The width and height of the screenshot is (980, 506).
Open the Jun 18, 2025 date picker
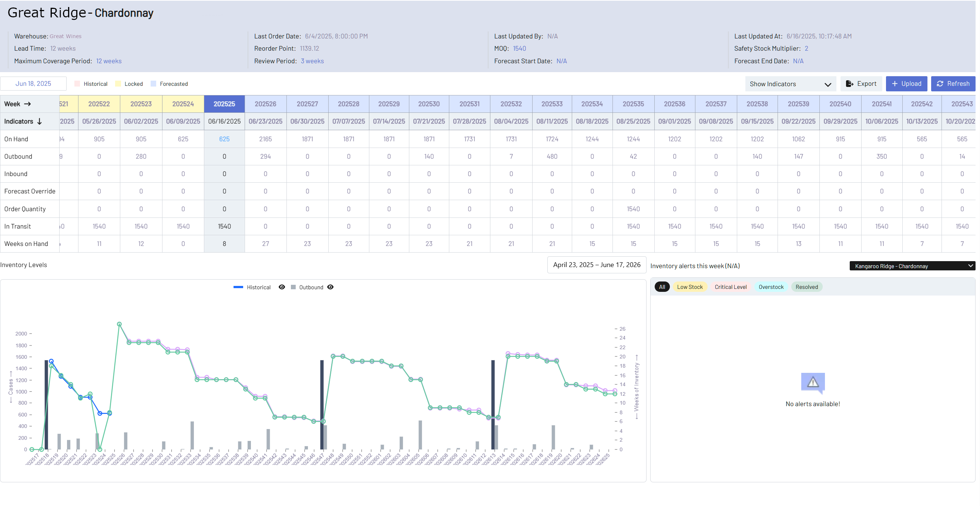pos(33,84)
